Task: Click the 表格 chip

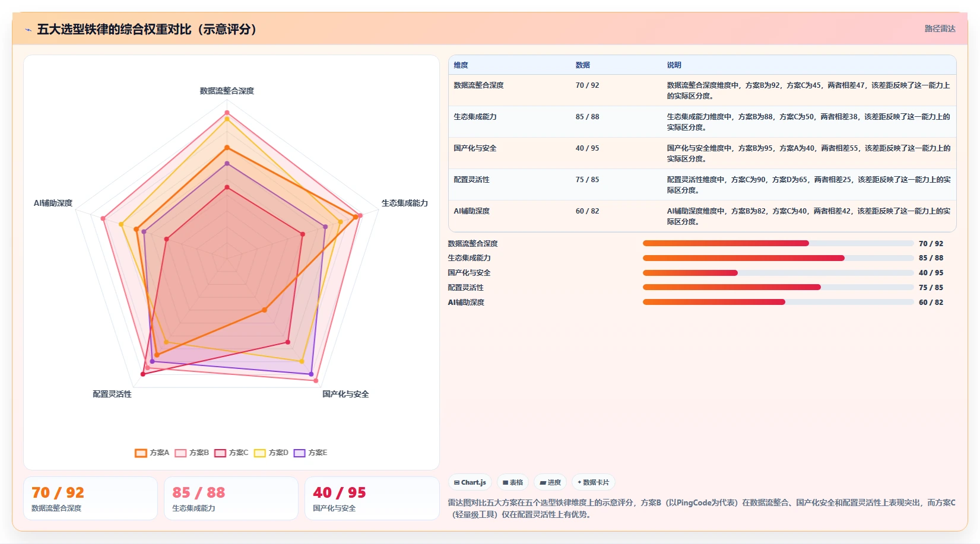Action: (513, 482)
